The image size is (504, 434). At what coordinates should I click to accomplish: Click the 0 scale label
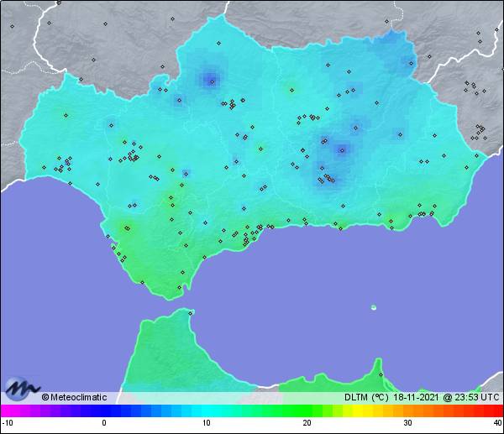coord(104,423)
